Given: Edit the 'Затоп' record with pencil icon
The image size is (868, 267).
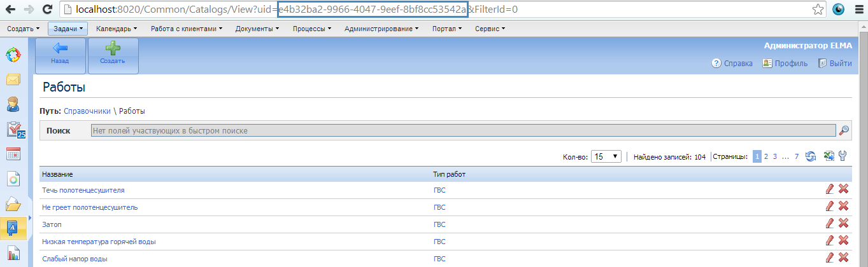Looking at the screenshot, I should [829, 223].
